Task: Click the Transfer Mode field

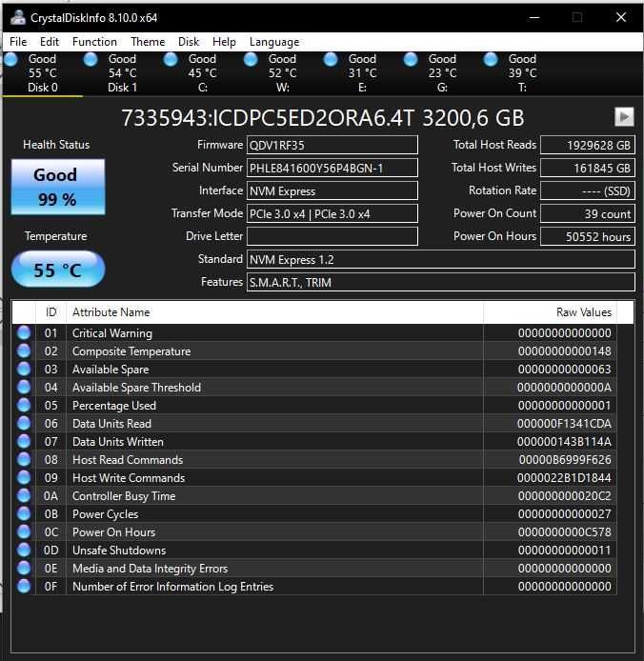Action: click(x=332, y=213)
